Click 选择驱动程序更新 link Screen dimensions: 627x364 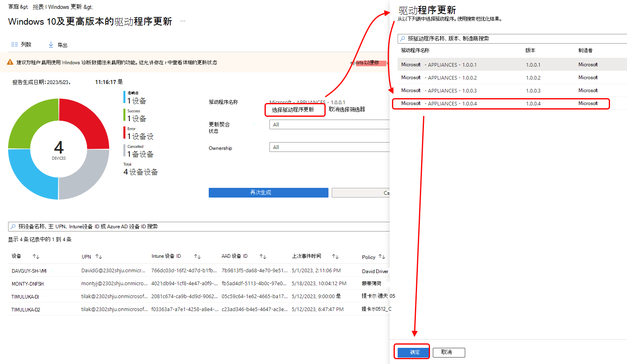293,110
